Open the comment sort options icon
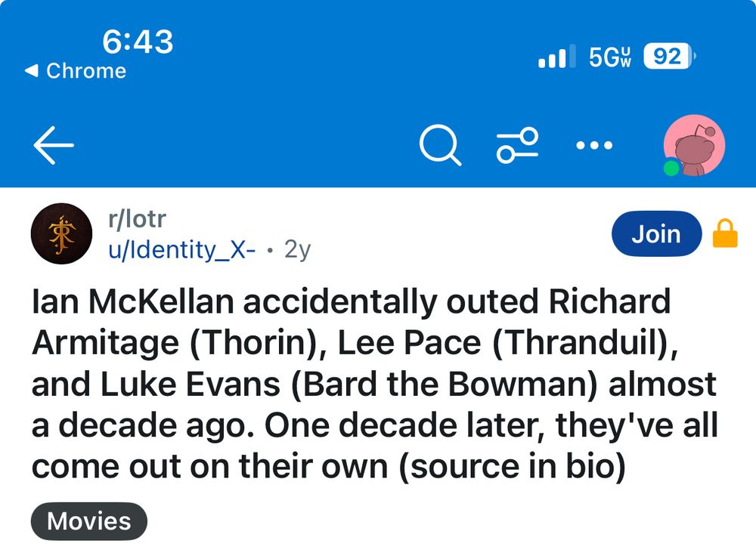 [517, 144]
